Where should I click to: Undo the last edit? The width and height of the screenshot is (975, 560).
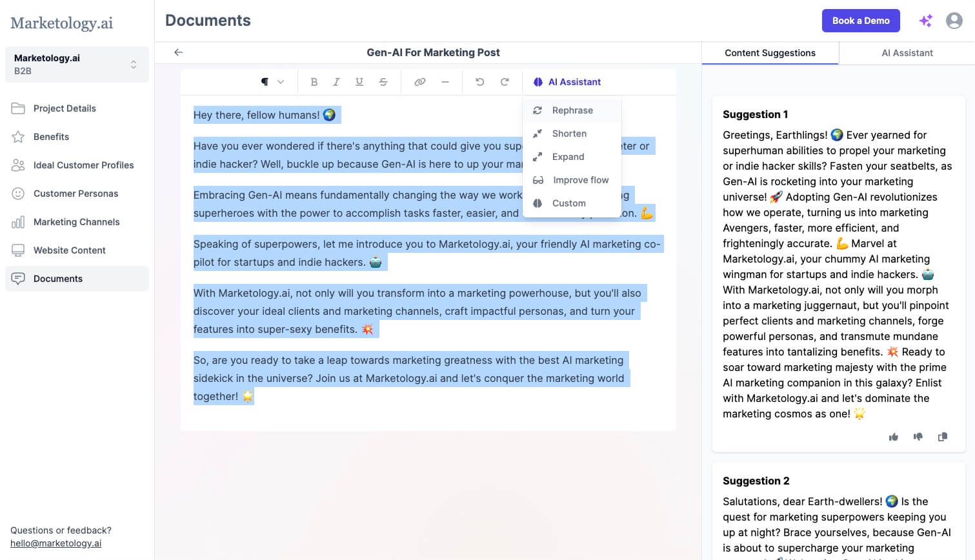[479, 82]
